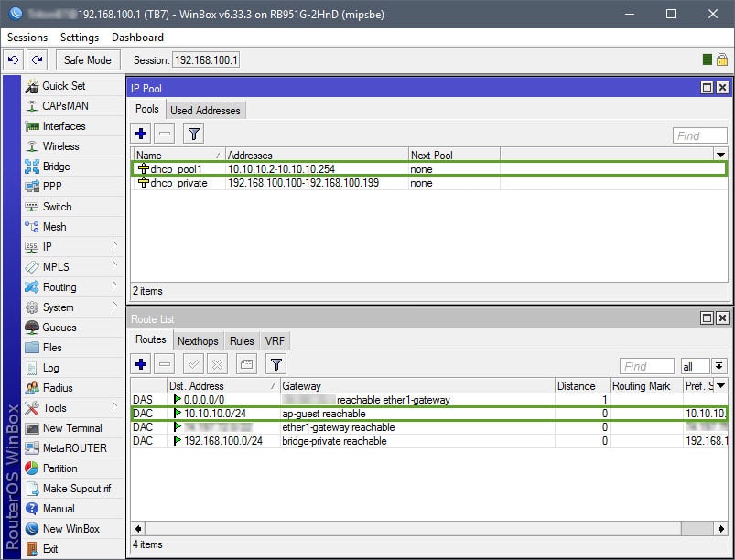
Task: Click right arrow of route list scrollbar
Action: click(721, 529)
